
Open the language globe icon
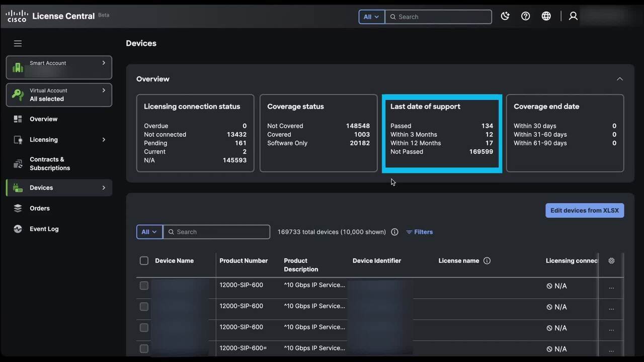(546, 16)
